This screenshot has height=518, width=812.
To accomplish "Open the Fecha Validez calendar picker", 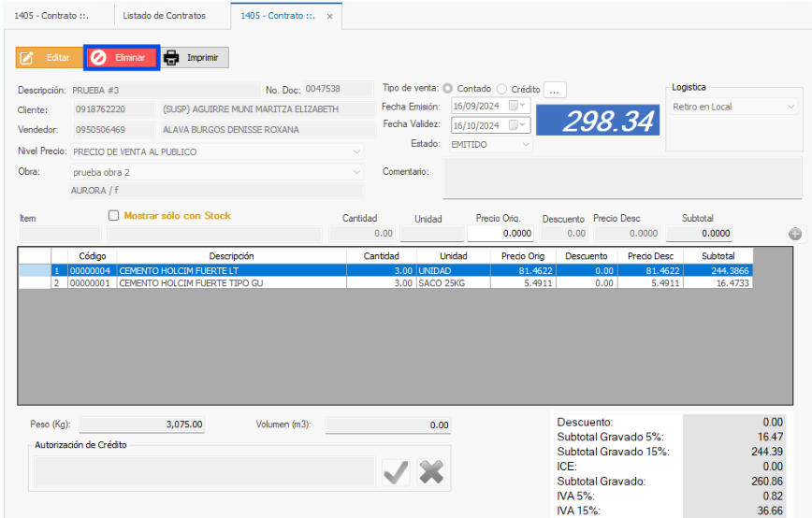I will (515, 125).
